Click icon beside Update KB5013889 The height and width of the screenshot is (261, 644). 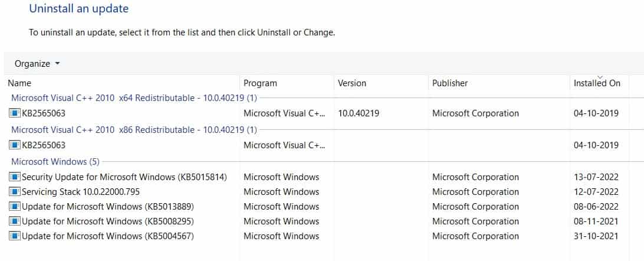tap(15, 207)
